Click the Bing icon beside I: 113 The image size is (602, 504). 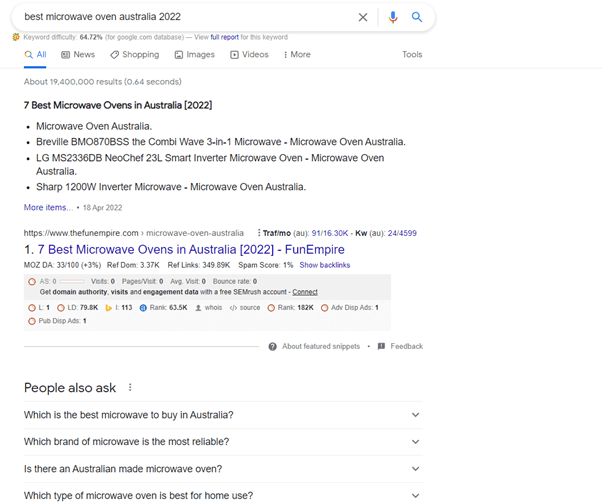109,308
